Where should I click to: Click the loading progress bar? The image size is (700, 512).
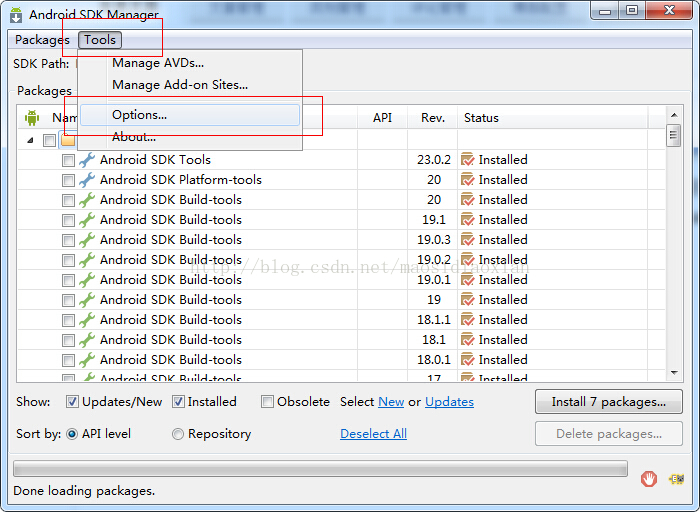321,469
